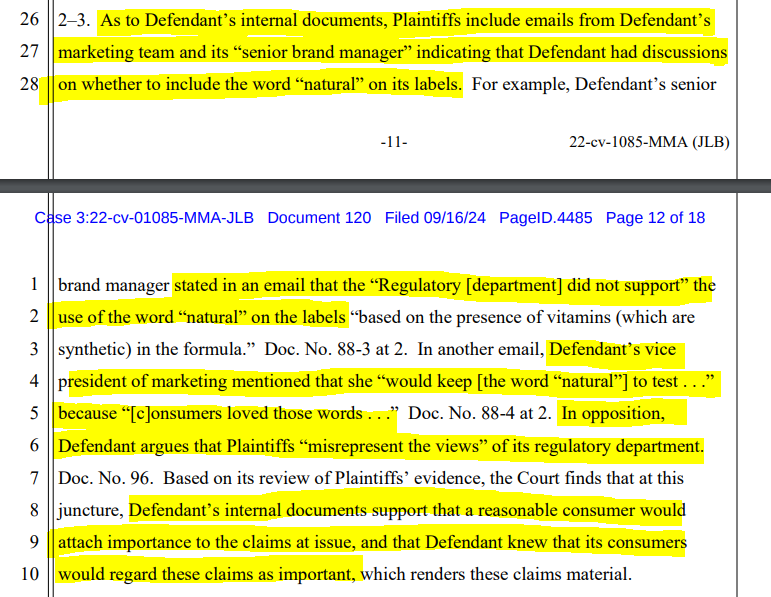
Task: Click 'Page 12 of 18' header text
Action: coord(655,218)
